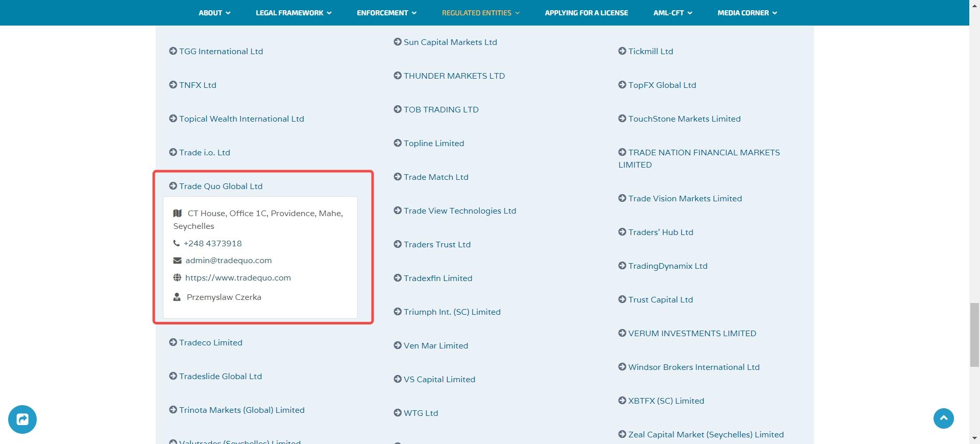
Task: Open TradingDynamix Ltd details
Action: click(x=663, y=266)
